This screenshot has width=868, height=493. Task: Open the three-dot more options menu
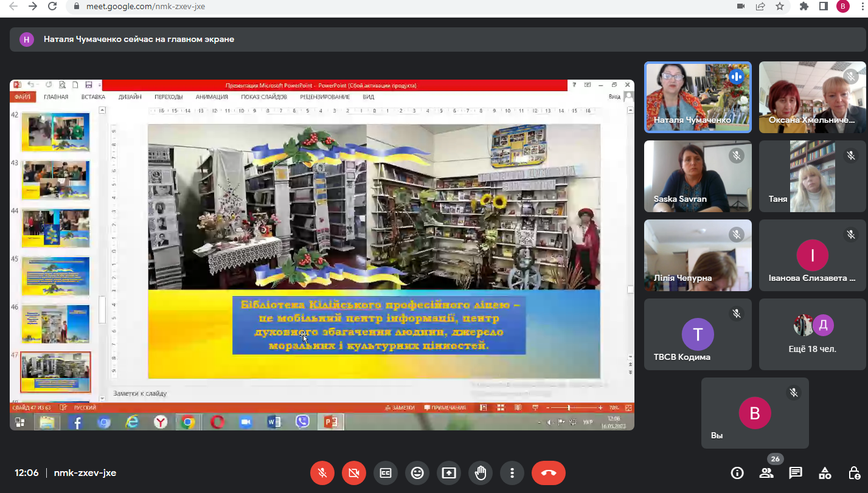(512, 473)
